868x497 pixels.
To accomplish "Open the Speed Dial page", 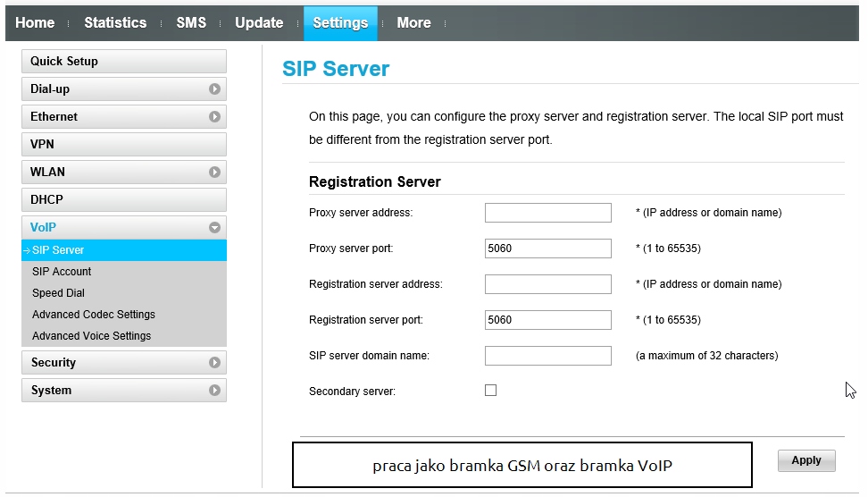I will 59,293.
